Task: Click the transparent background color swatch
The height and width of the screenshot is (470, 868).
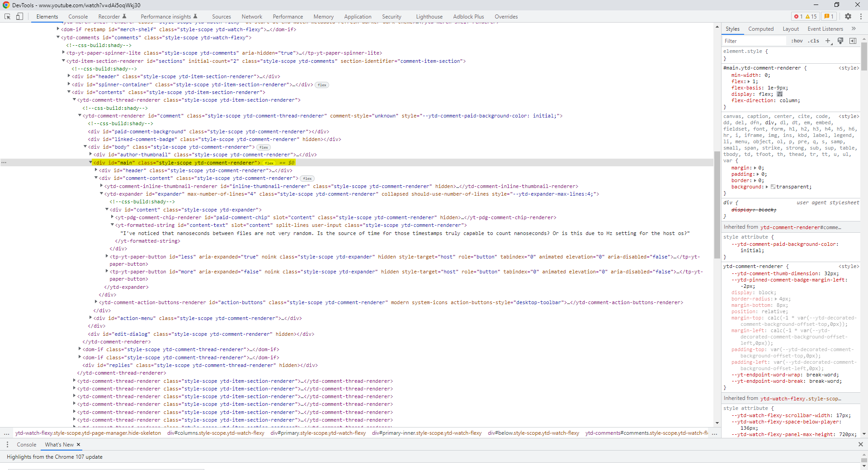Action: (x=773, y=187)
